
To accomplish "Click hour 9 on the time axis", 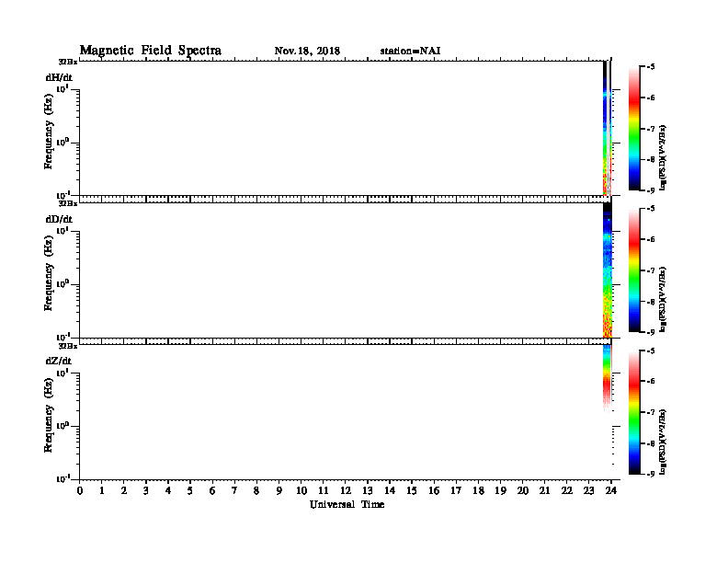I will (279, 491).
